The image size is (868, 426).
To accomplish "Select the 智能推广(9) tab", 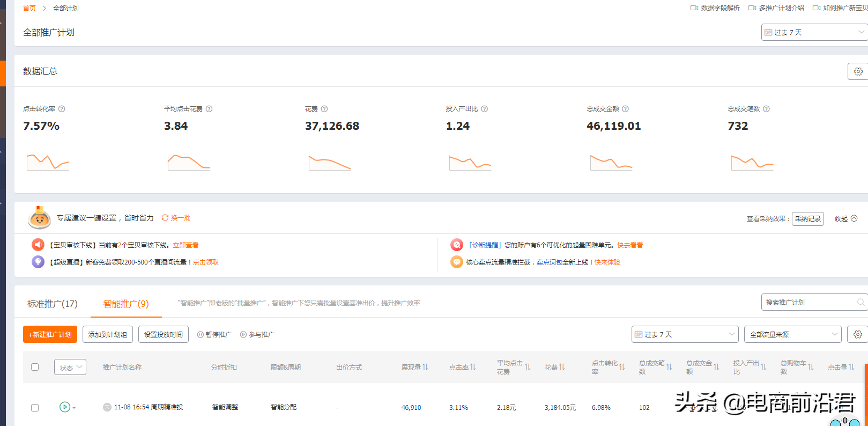I will pos(125,304).
